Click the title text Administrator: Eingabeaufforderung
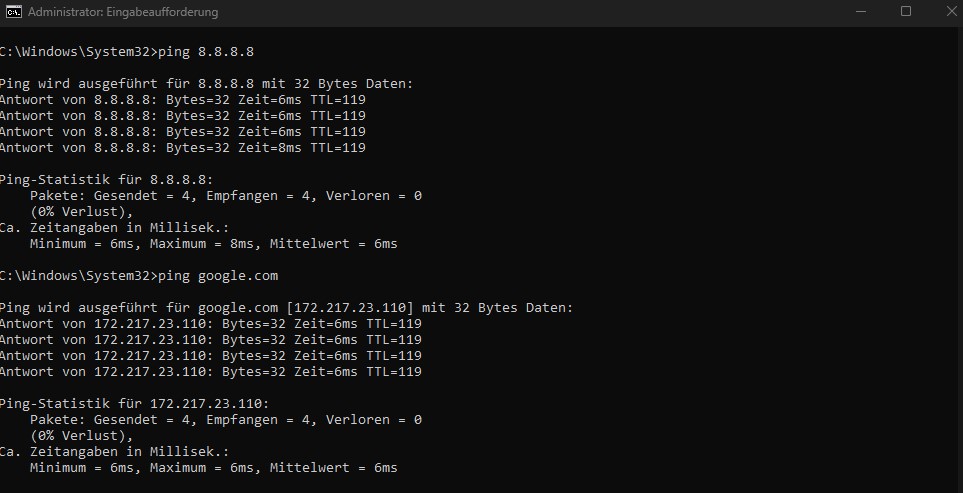 [123, 12]
